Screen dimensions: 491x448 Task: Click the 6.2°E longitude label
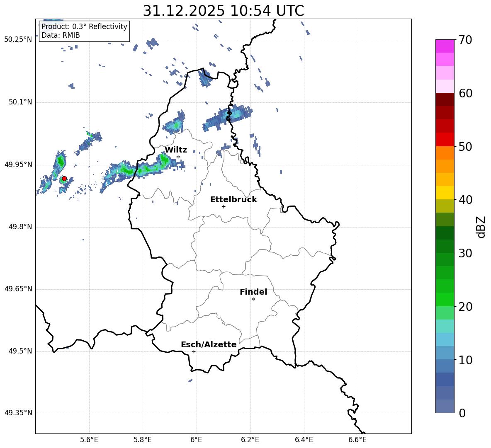point(250,440)
